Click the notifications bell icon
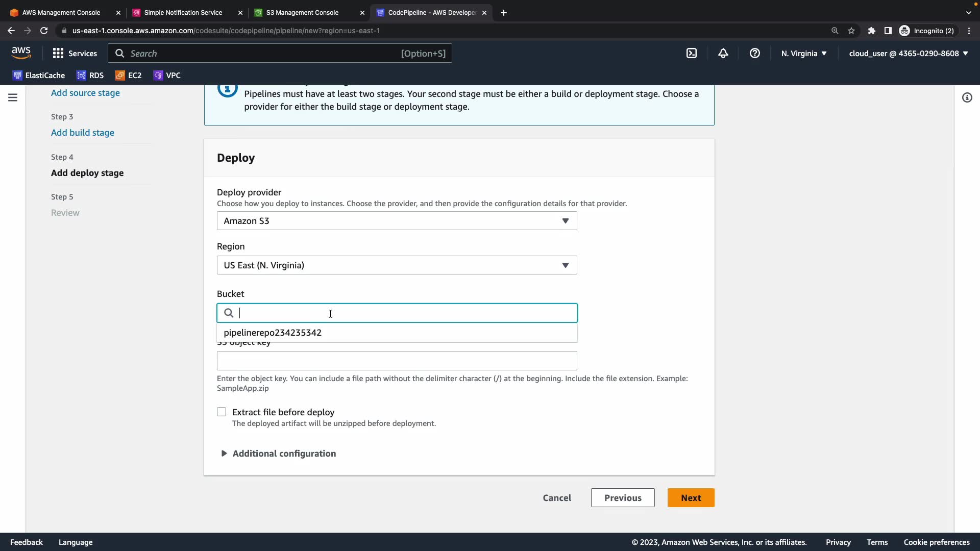The image size is (980, 551). tap(723, 53)
